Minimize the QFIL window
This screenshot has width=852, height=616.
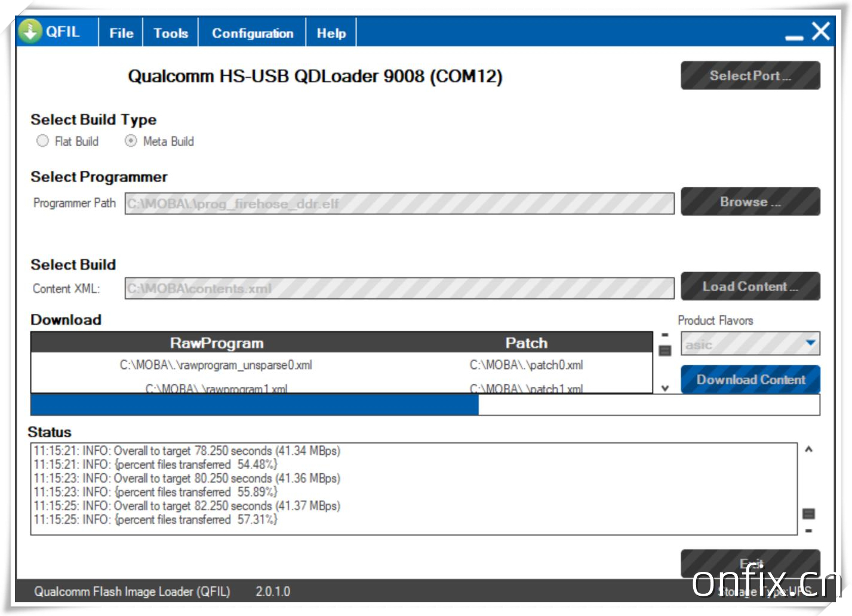coord(793,37)
